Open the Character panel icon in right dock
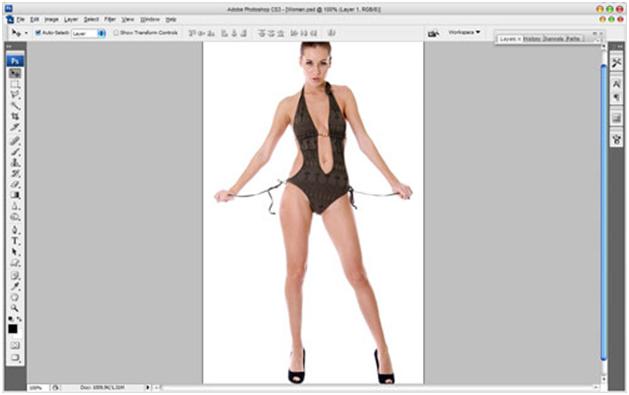 617,83
